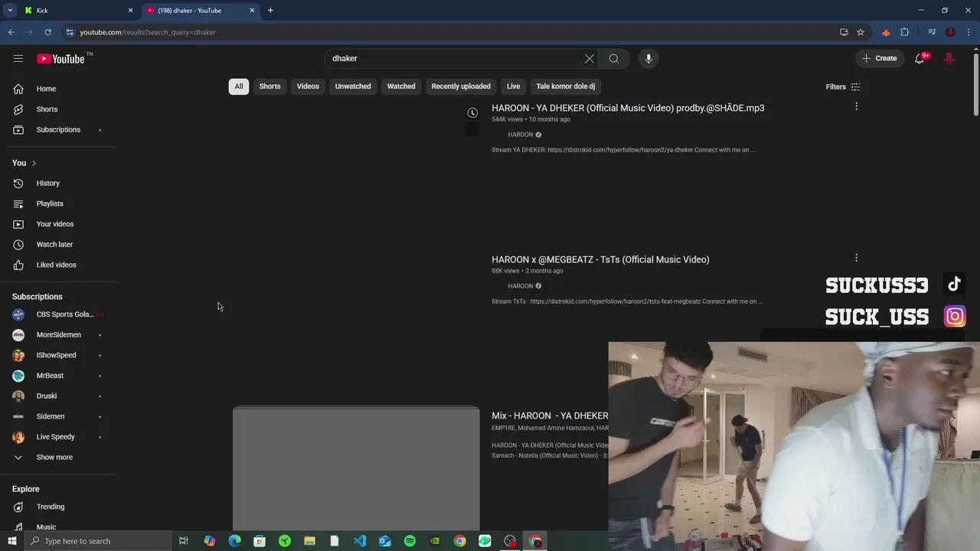The width and height of the screenshot is (980, 551).
Task: Open a new browser tab
Action: (270, 11)
